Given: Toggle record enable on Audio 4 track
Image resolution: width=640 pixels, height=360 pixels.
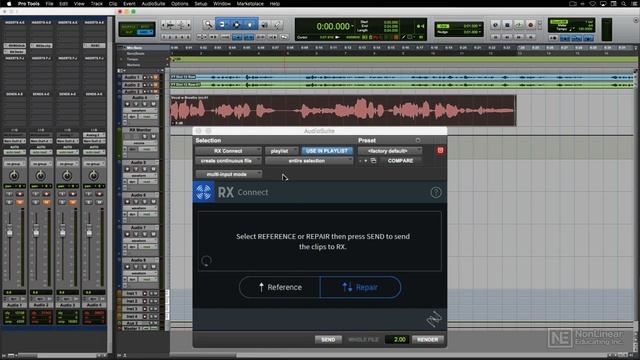Looking at the screenshot, I should coord(127,104).
